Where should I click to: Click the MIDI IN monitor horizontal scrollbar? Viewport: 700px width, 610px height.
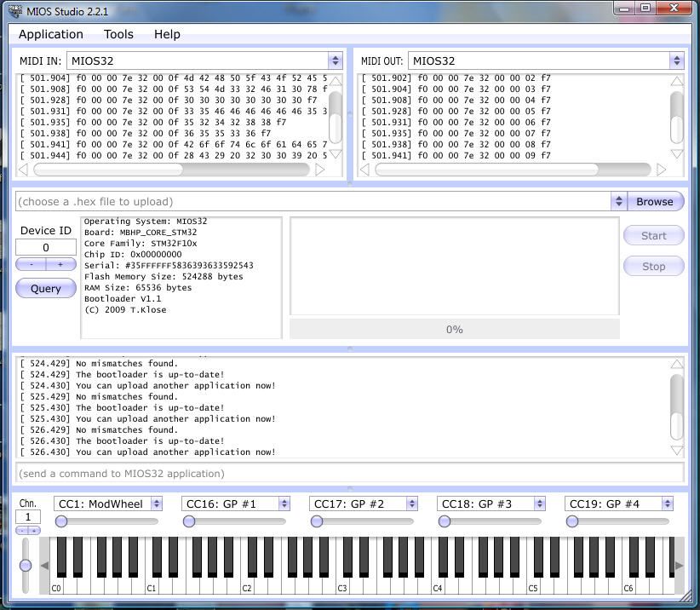coord(171,170)
